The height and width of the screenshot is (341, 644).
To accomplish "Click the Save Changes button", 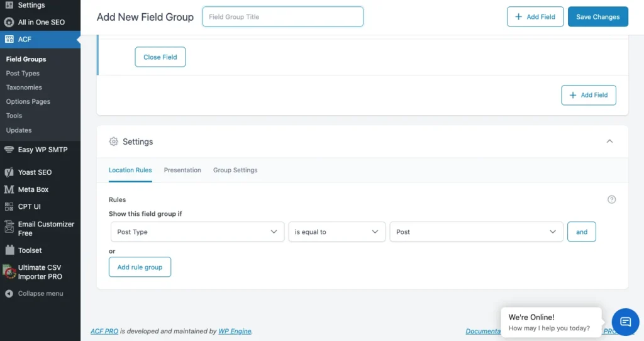I will 597,17.
